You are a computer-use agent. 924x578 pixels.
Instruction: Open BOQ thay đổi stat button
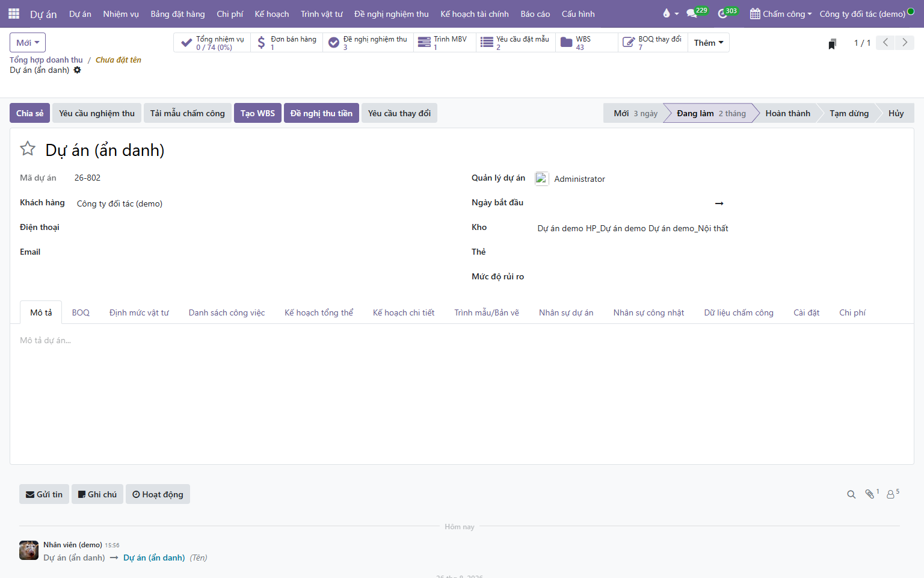(x=653, y=43)
